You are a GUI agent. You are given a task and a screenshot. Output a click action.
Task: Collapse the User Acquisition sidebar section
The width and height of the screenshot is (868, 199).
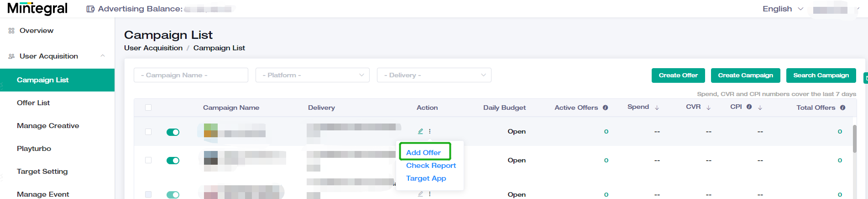click(103, 56)
